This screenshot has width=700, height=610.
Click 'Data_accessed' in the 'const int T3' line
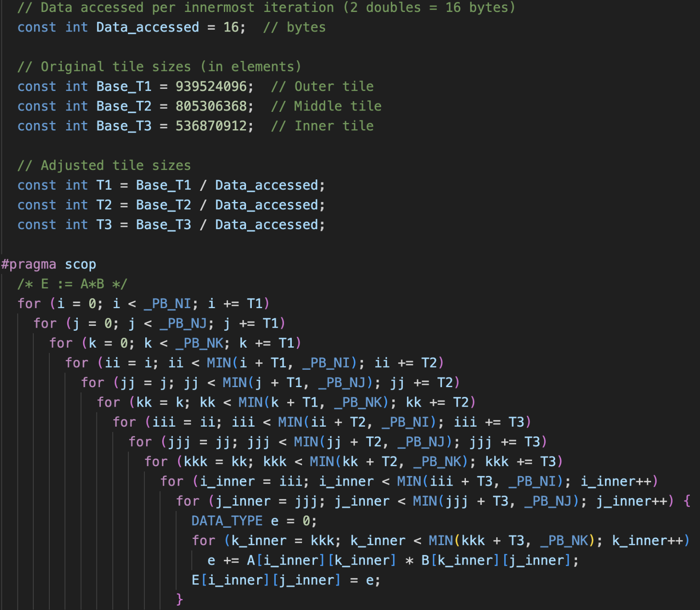point(266,225)
